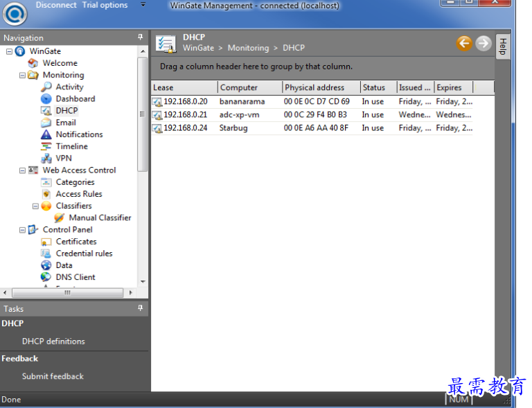Click the Timeline icon in the navigation tree
The height and width of the screenshot is (408, 532).
point(46,146)
